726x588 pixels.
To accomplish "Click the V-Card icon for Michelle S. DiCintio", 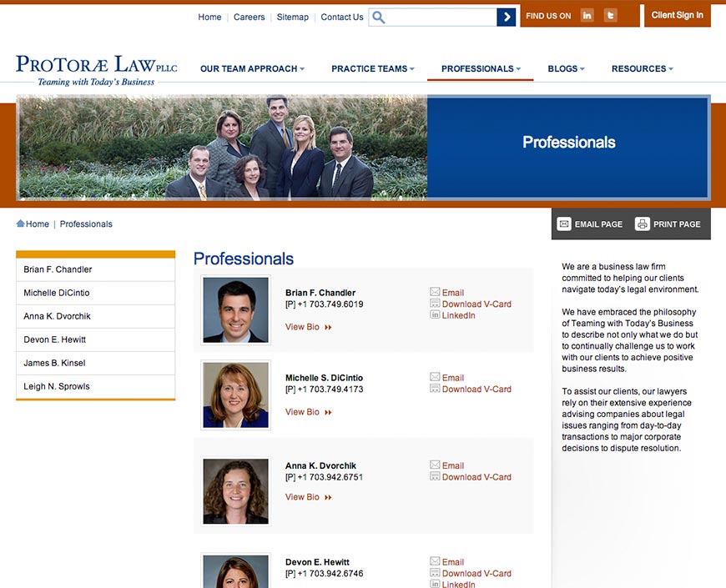I will coord(435,389).
